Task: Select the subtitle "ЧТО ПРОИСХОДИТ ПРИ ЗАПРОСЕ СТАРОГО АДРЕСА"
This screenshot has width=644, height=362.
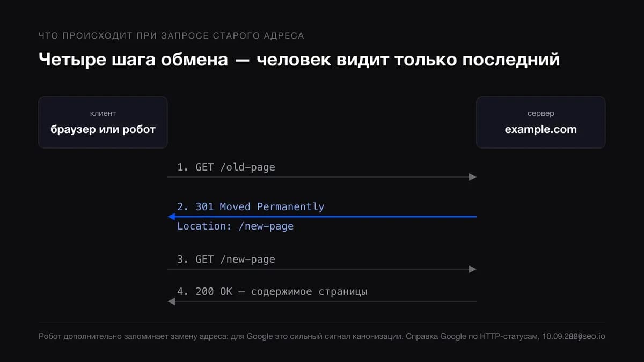Action: [171, 36]
